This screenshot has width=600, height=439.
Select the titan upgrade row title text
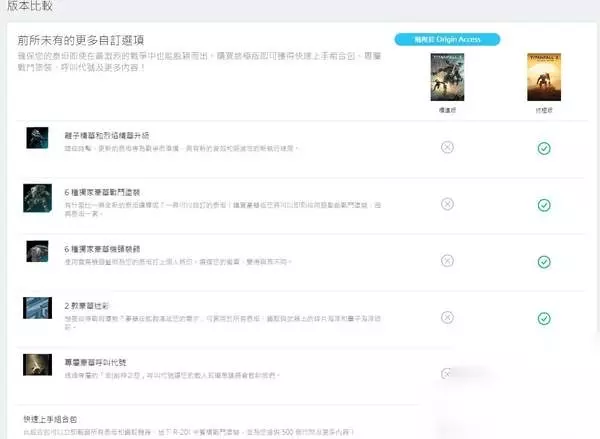pos(107,135)
